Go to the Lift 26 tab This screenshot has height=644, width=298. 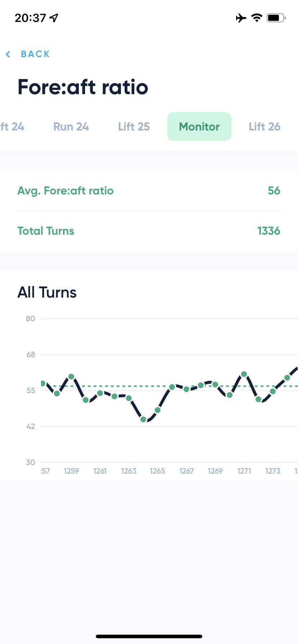265,126
